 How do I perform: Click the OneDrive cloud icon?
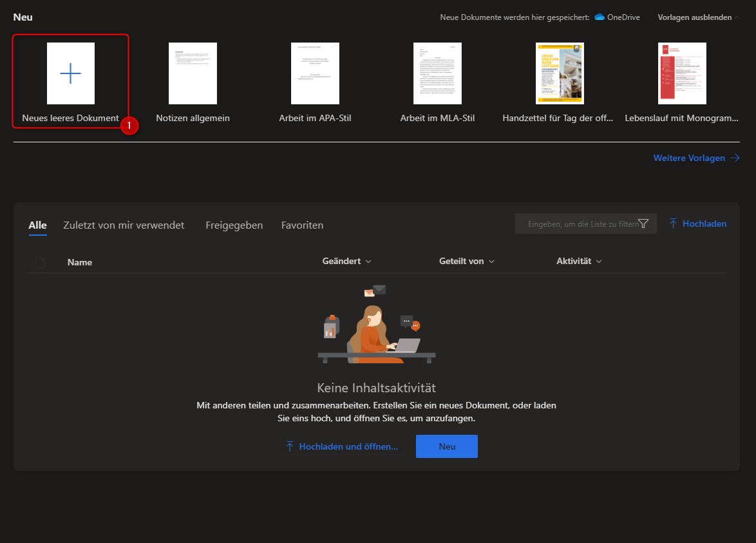tap(600, 17)
